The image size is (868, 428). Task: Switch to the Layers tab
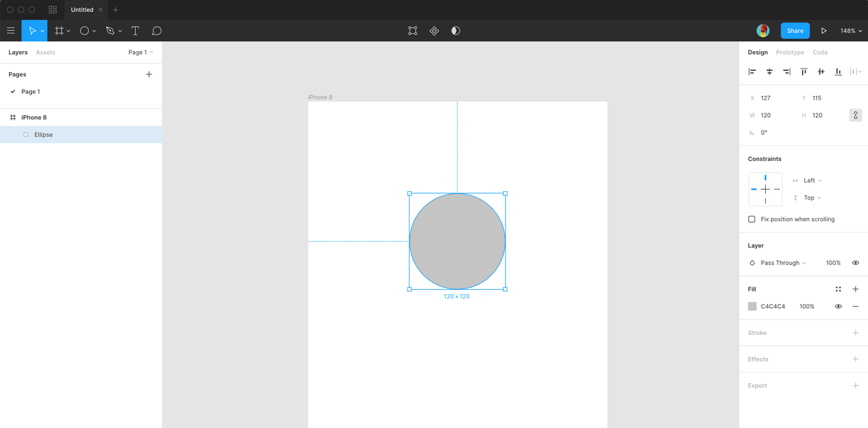pos(18,53)
